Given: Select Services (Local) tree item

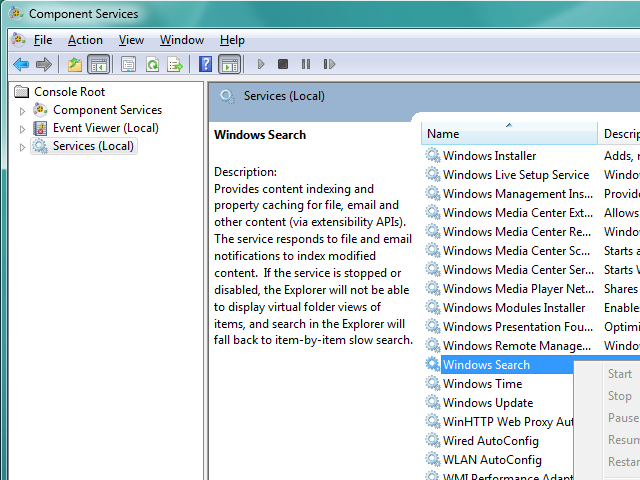Looking at the screenshot, I should [x=93, y=146].
